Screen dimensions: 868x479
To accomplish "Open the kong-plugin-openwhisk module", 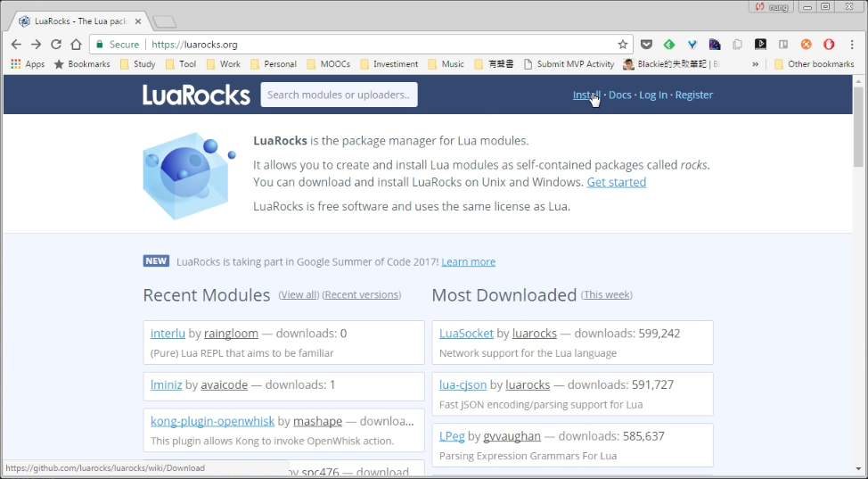I will [x=213, y=421].
